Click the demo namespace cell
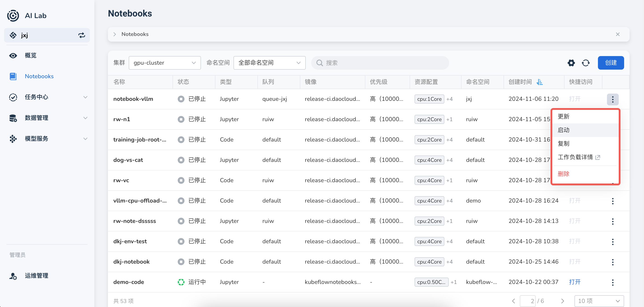 473,201
